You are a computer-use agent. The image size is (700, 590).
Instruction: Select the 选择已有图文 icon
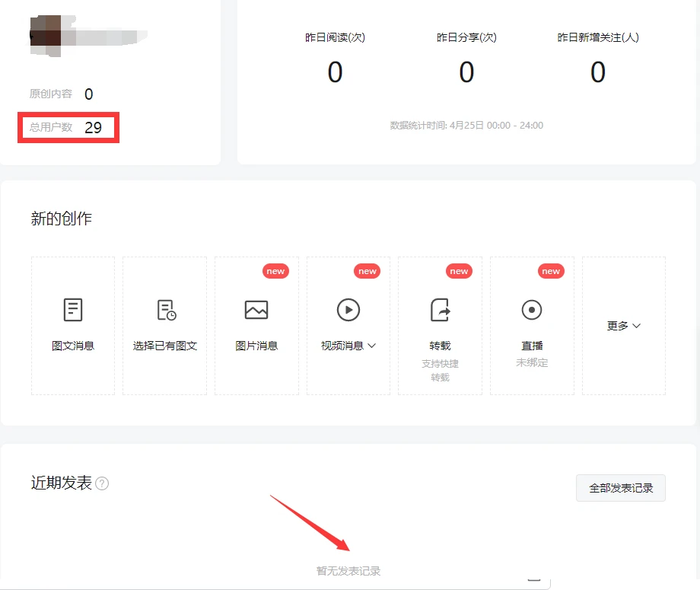[165, 310]
